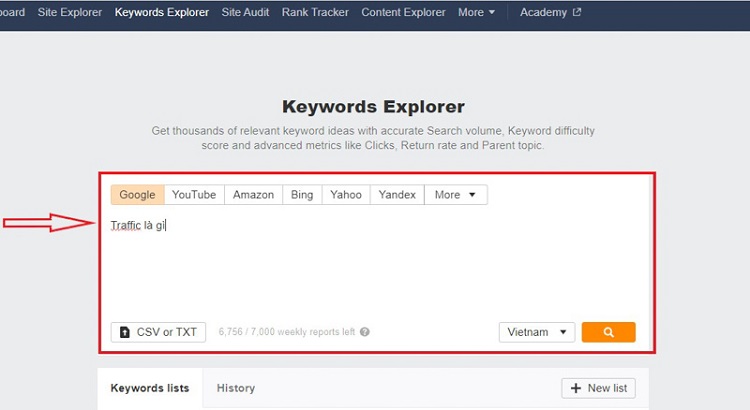Go to Site Audit in navigation
The image size is (750, 410).
pos(245,12)
